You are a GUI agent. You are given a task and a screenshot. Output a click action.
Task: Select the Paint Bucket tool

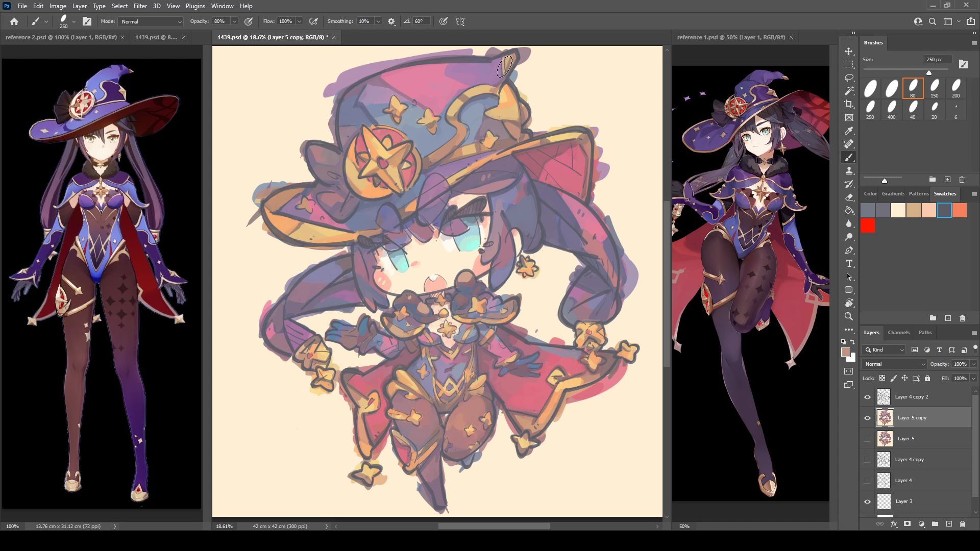tap(849, 211)
